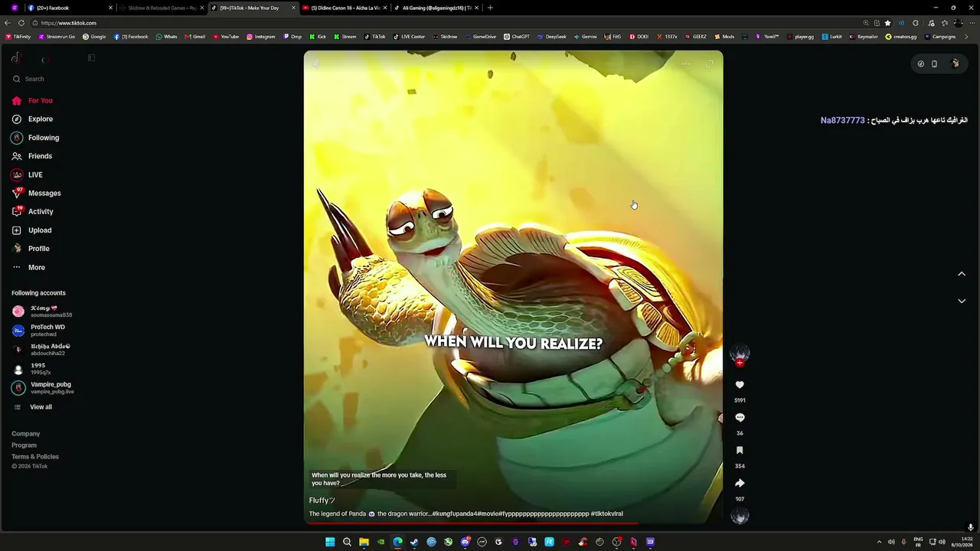This screenshot has height=551, width=980.
Task: Open the fullscreen icon on the video
Action: click(709, 64)
